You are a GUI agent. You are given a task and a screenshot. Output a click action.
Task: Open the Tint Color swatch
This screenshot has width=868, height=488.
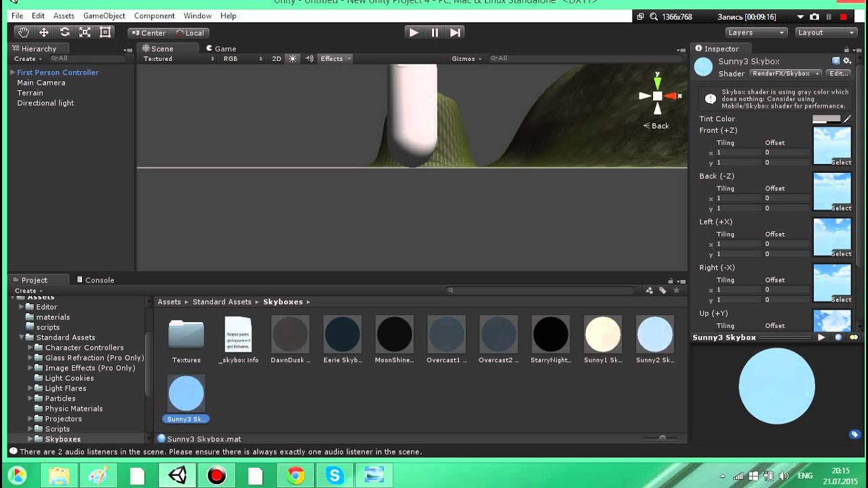(x=826, y=119)
